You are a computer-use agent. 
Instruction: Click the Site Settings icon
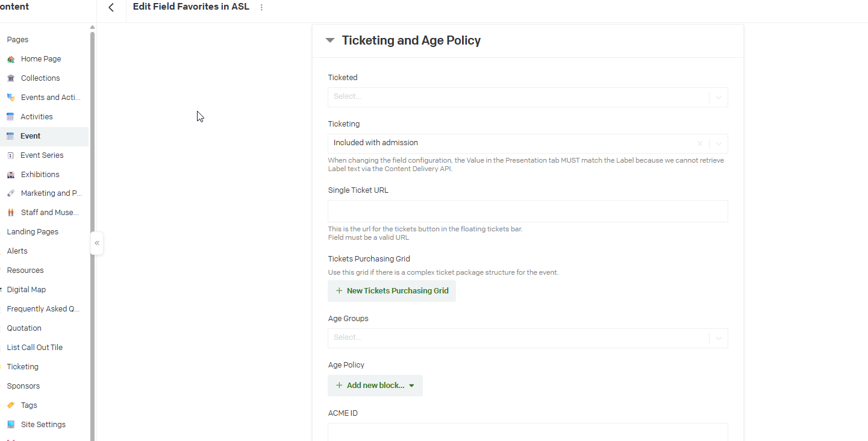(11, 425)
